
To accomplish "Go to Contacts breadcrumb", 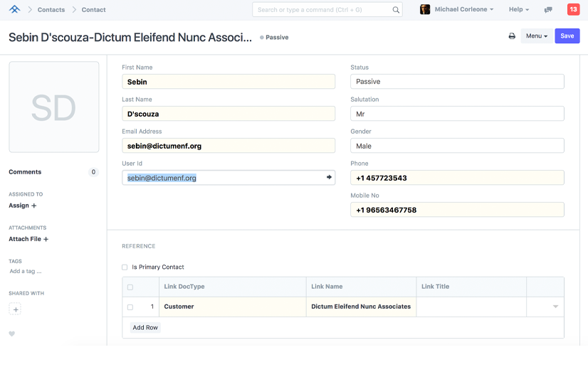I will 51,10.
